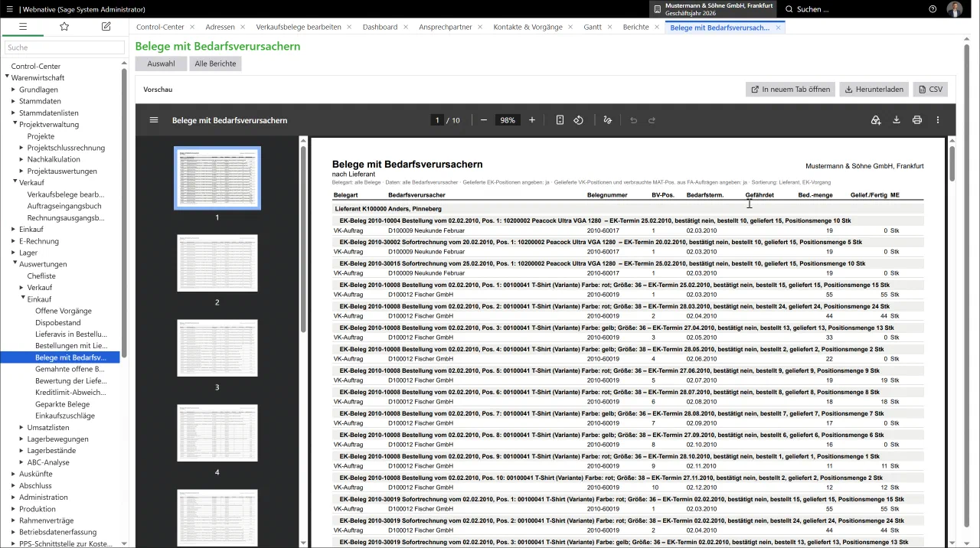Click the PDF redo arrow
Screen dimensions: 980x548
tap(652, 120)
